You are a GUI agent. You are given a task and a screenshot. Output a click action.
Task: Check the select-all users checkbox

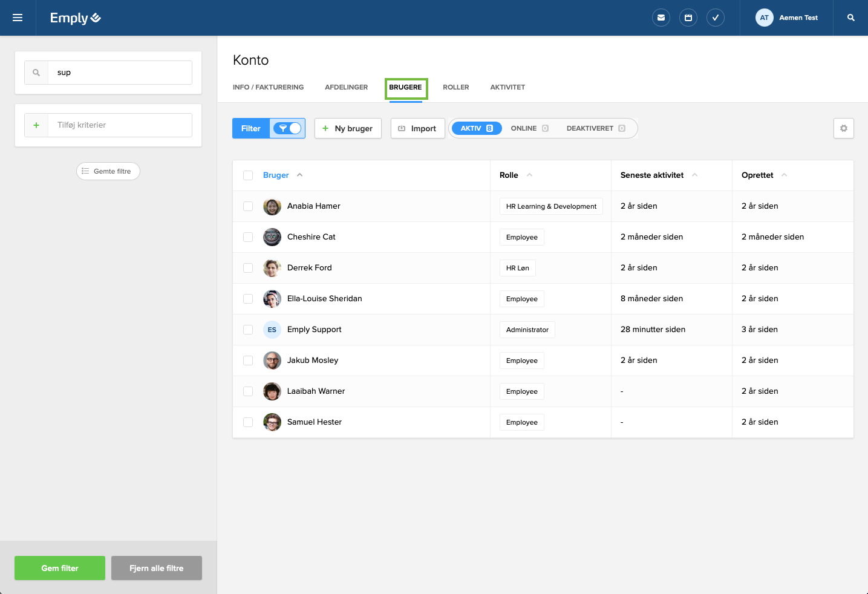click(248, 175)
